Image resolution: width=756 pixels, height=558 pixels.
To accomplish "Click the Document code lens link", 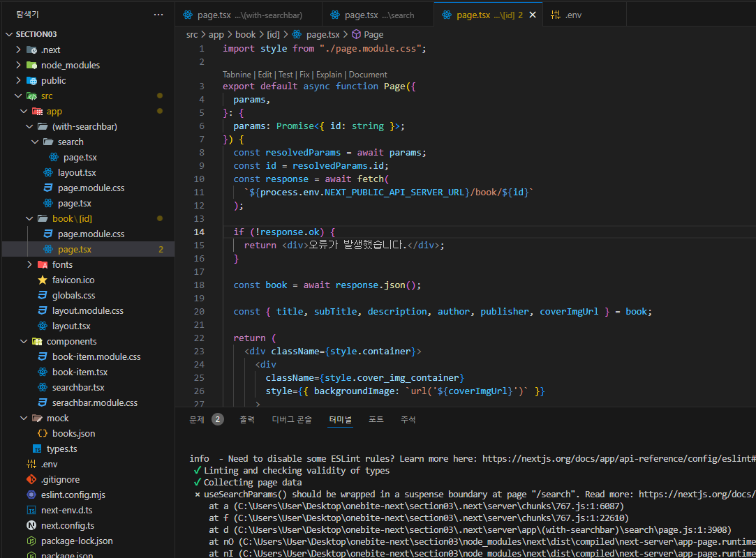I will [x=368, y=75].
